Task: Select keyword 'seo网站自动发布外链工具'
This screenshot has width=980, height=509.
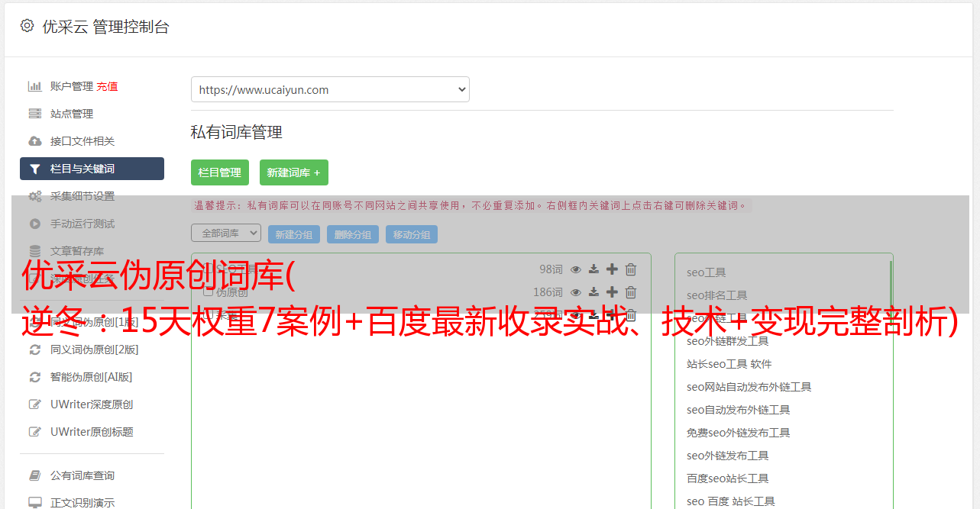Action: click(x=749, y=387)
